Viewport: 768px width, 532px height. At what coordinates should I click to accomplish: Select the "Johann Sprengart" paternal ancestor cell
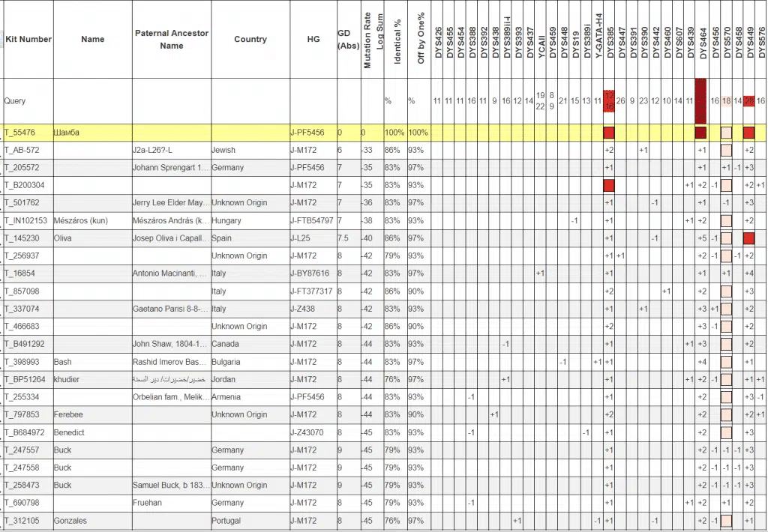pos(171,168)
